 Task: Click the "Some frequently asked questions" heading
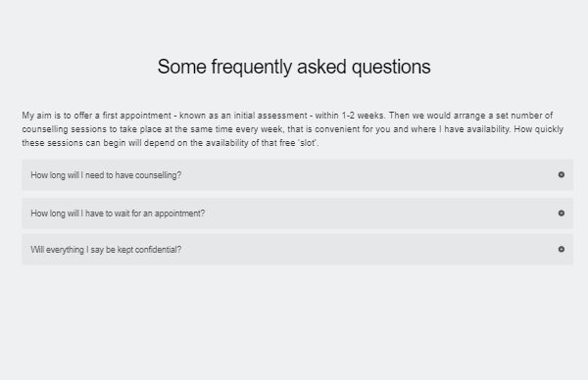click(294, 67)
